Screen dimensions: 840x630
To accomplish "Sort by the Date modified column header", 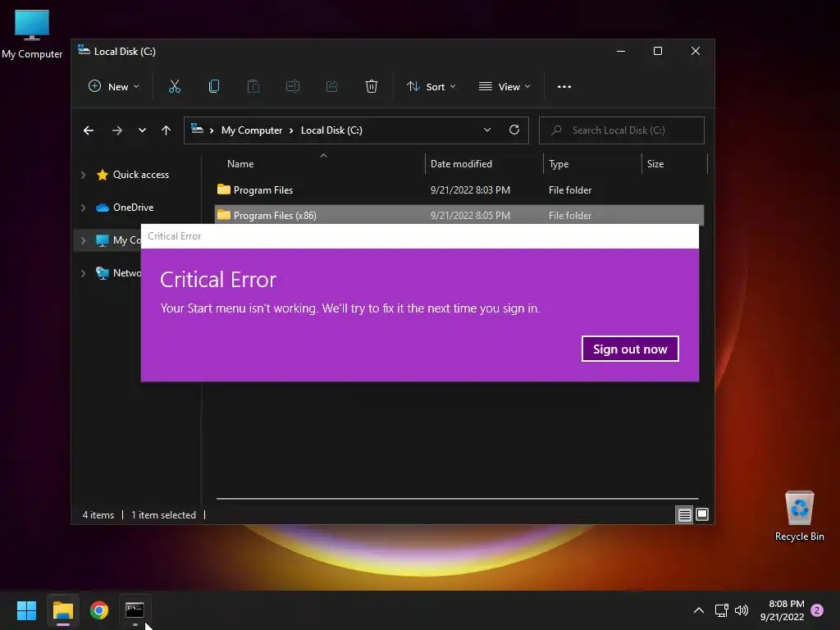I will (x=461, y=164).
